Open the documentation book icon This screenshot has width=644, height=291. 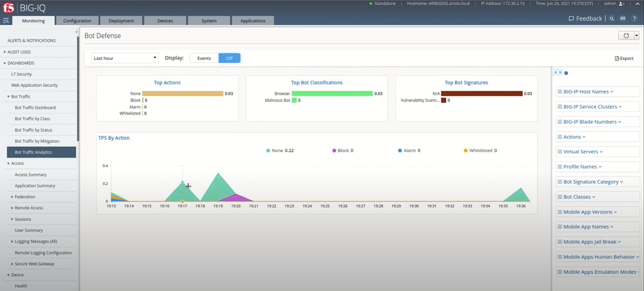(622, 19)
